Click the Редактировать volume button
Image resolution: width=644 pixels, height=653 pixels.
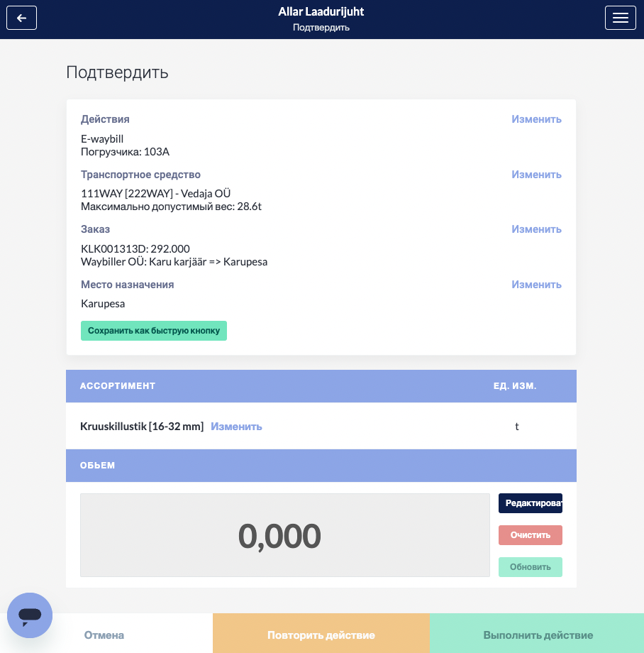click(531, 503)
